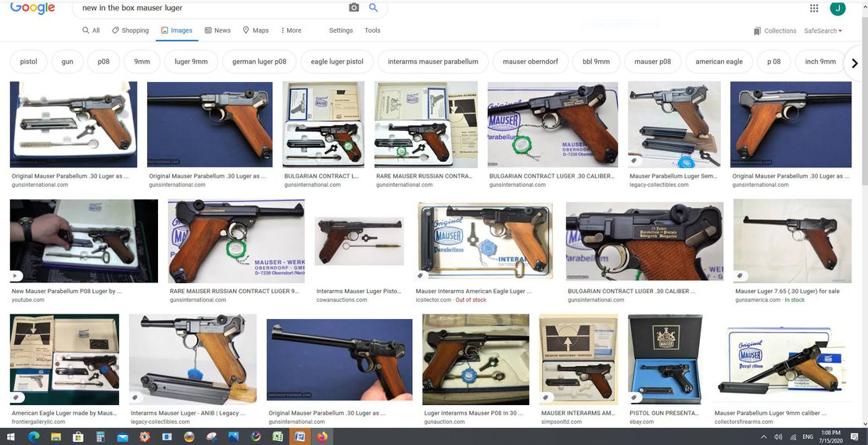
Task: Open Interarms Mauser Luger - ANIB caption
Action: [x=188, y=413]
